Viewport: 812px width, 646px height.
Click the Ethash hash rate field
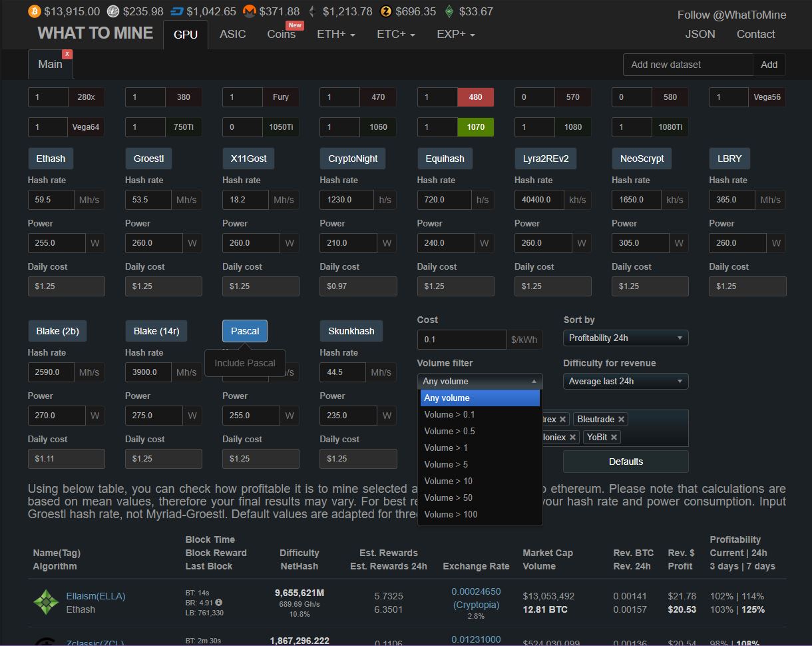coord(50,199)
